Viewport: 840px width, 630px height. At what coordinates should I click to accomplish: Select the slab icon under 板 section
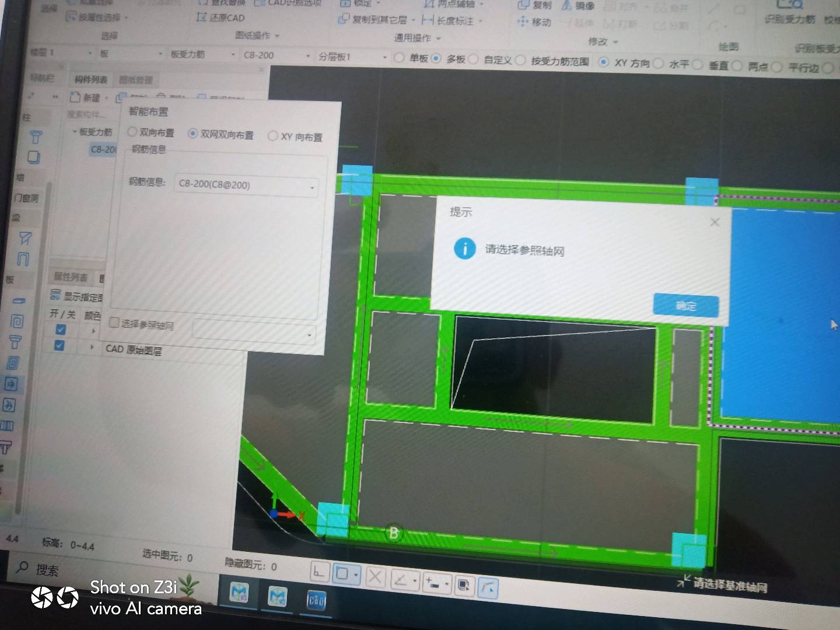click(19, 301)
